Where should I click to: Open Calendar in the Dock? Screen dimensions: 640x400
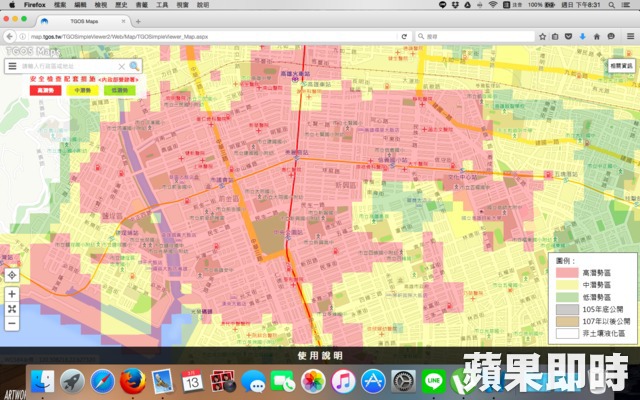192,382
